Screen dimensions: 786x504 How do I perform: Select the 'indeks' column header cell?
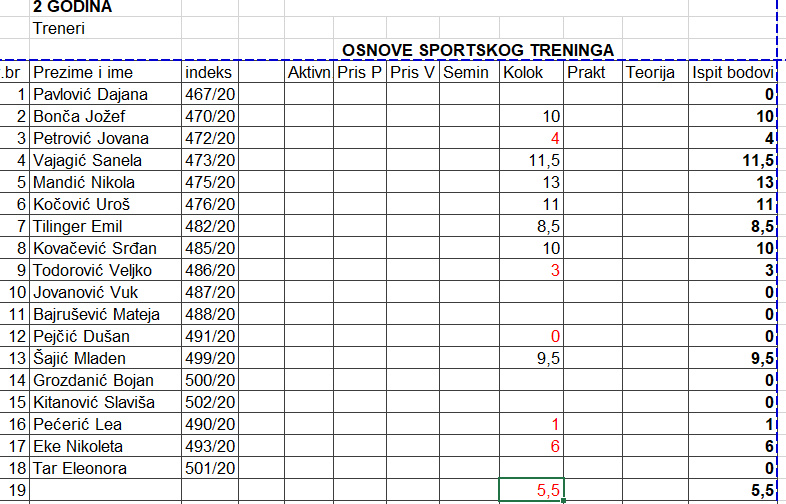coord(209,72)
